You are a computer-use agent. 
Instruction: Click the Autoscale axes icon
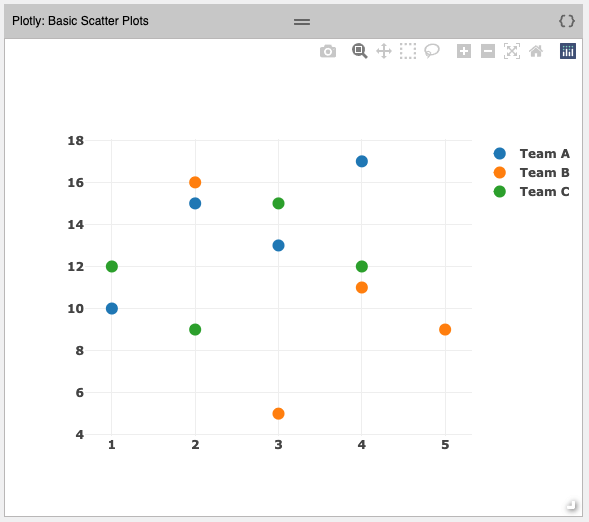click(x=512, y=51)
